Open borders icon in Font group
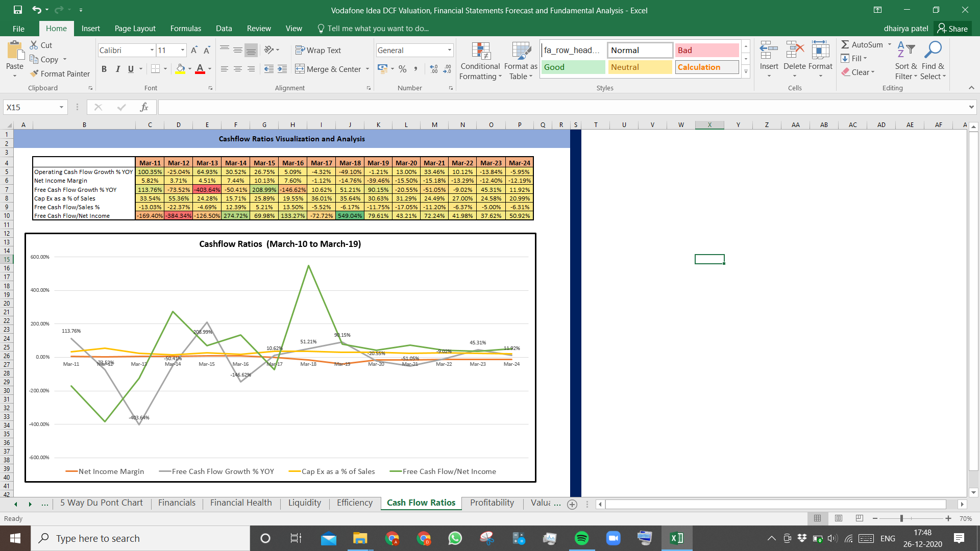The width and height of the screenshot is (980, 551). click(156, 69)
